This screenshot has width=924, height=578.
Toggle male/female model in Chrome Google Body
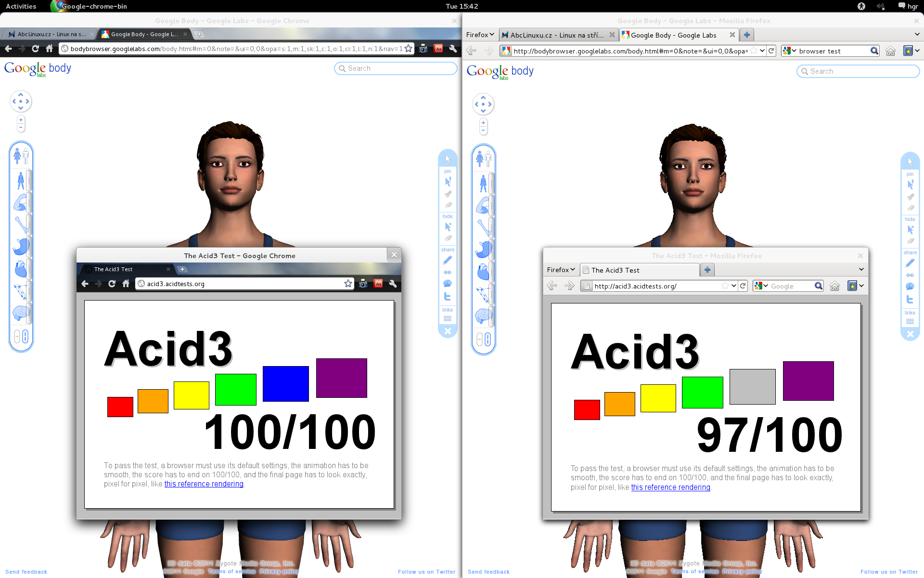pos(21,156)
